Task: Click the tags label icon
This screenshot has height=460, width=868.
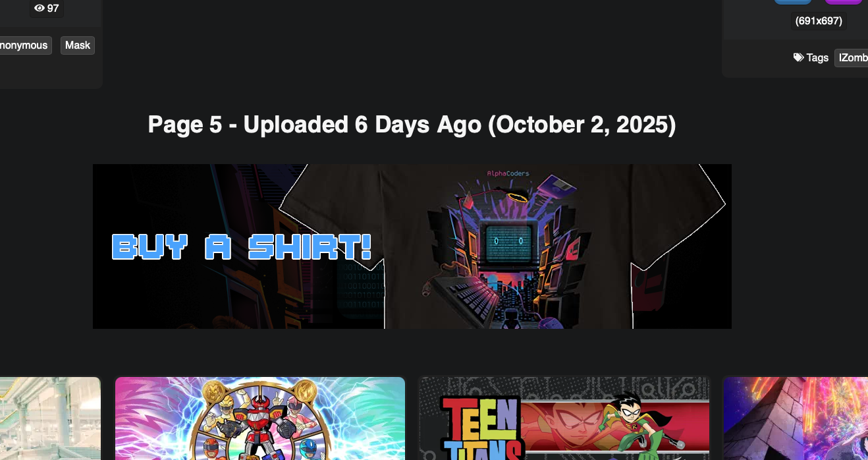Action: click(798, 57)
